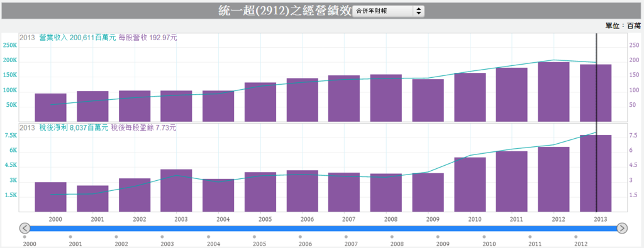Click the 2003 EPS bar in the 稅後淨利 chart
The image size is (644, 248).
coord(177,191)
